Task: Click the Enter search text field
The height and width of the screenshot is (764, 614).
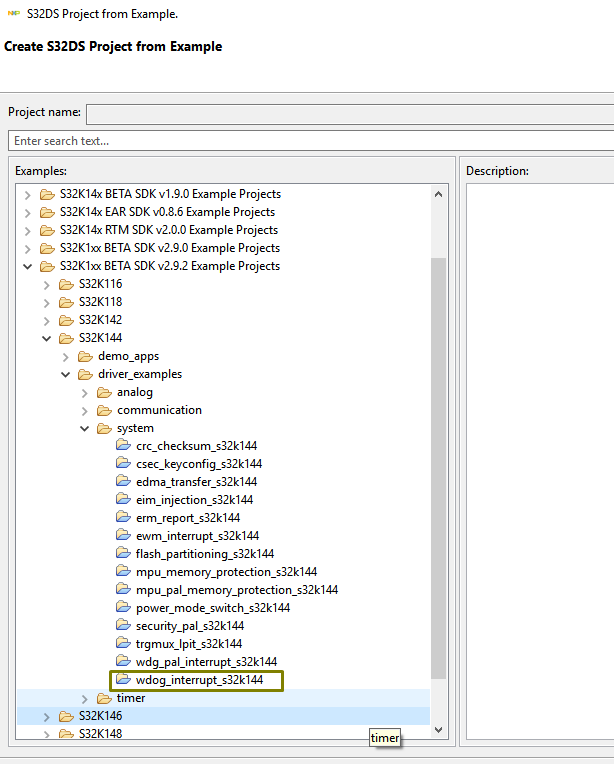Action: click(x=311, y=141)
